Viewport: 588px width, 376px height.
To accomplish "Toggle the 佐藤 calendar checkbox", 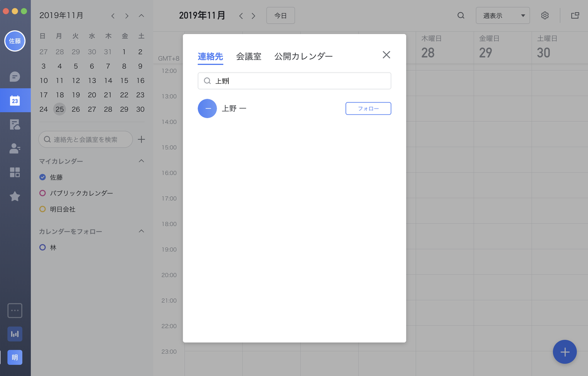I will click(x=43, y=177).
